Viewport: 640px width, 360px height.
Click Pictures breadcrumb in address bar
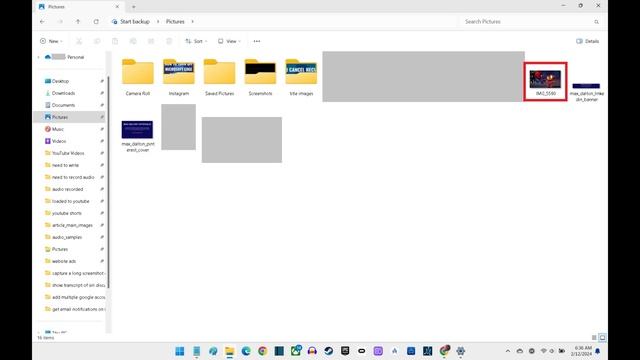[175, 22]
